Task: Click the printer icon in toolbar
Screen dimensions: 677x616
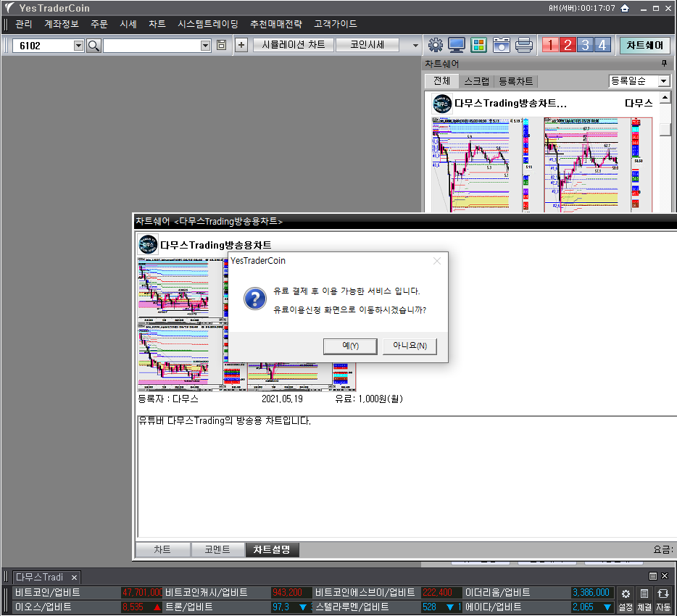Action: tap(524, 45)
